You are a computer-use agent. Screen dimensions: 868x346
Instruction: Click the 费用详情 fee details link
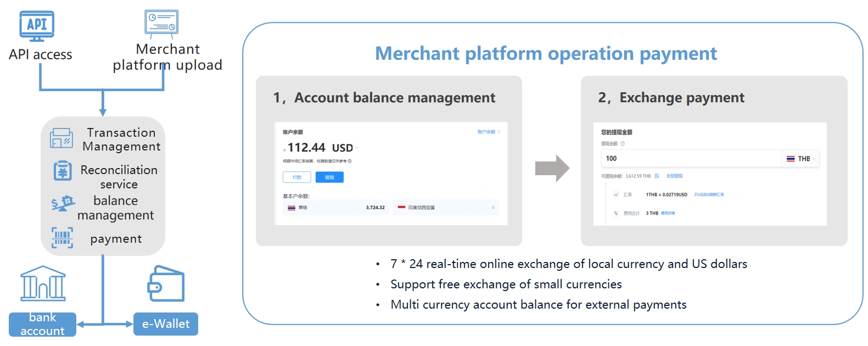pyautogui.click(x=668, y=213)
